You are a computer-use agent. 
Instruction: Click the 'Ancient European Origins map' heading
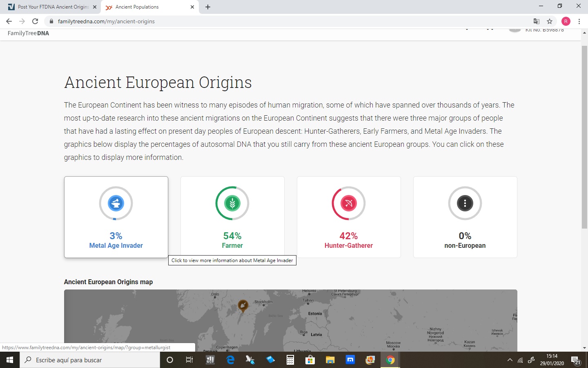pos(108,282)
